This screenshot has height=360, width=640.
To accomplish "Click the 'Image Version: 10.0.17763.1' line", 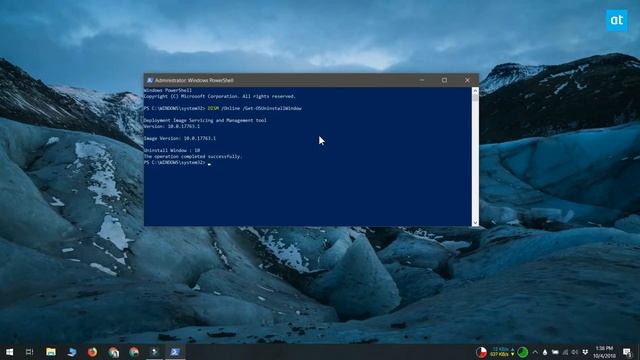I will tap(180, 138).
